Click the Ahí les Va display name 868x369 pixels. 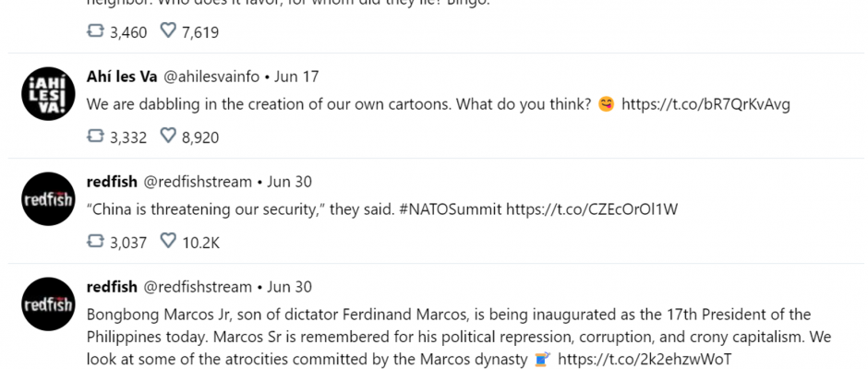coord(122,77)
